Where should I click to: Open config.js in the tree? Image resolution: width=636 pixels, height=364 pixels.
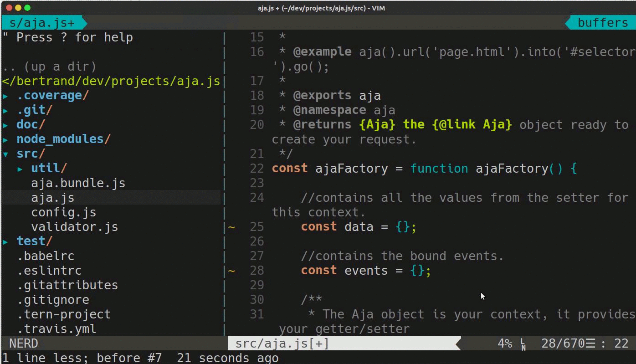(x=64, y=212)
